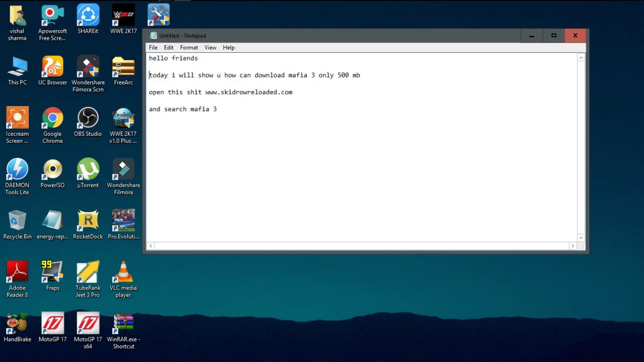
Task: Click the text www.skidrowreloaded.com
Action: pos(249,93)
